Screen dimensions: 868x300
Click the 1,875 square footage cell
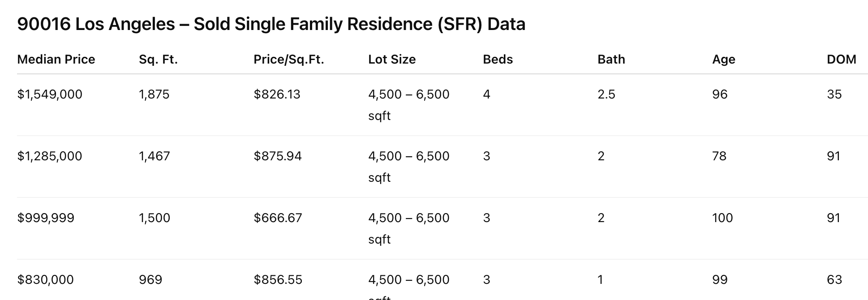click(154, 94)
